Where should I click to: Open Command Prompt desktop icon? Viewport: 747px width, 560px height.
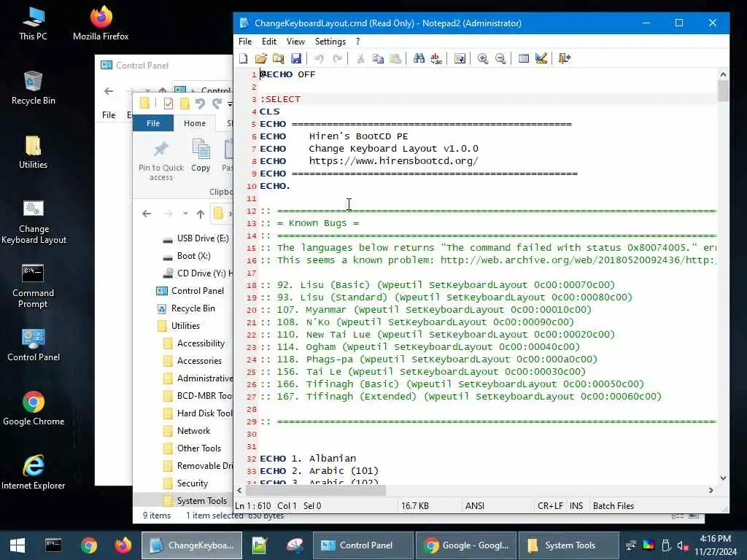pos(33,286)
